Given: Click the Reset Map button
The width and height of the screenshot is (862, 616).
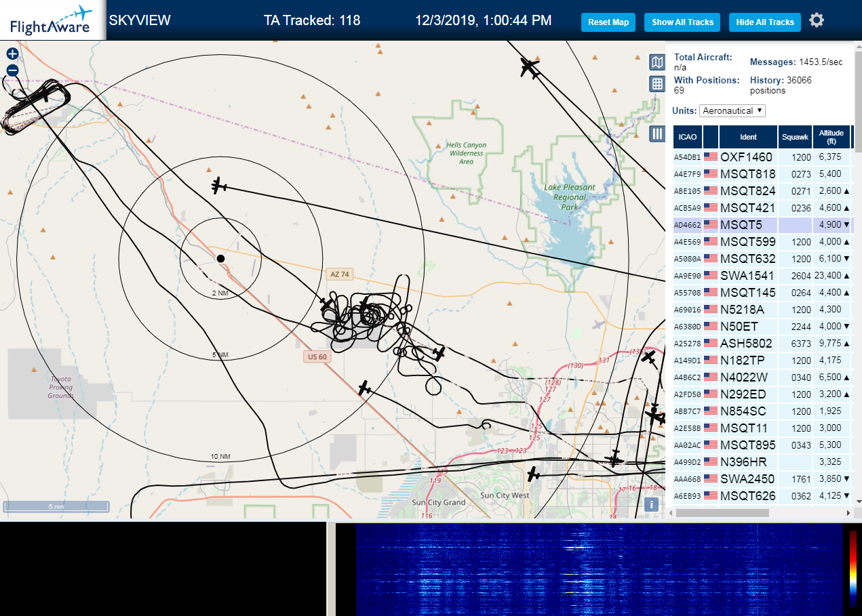Looking at the screenshot, I should [x=608, y=22].
